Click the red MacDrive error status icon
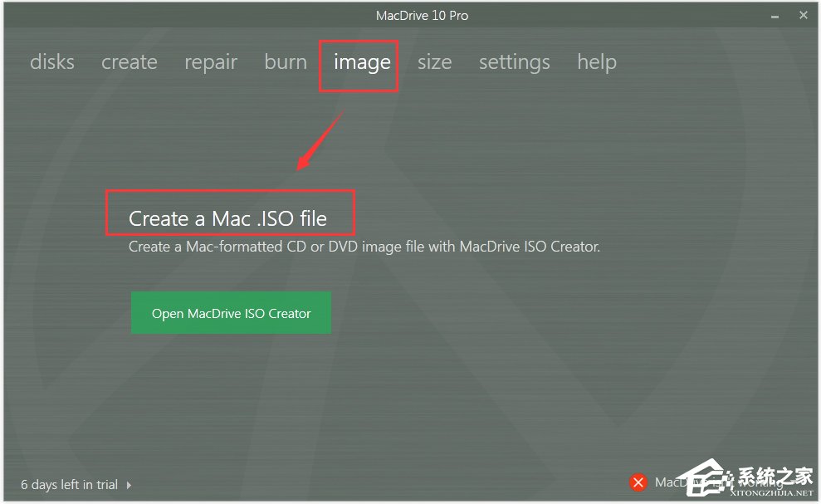 click(x=638, y=482)
